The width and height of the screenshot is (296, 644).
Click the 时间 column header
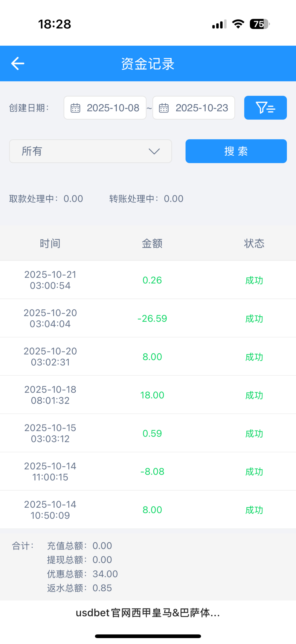click(50, 244)
